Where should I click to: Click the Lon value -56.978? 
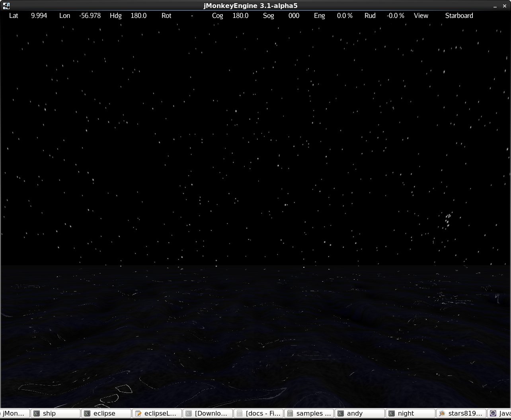[x=90, y=16]
